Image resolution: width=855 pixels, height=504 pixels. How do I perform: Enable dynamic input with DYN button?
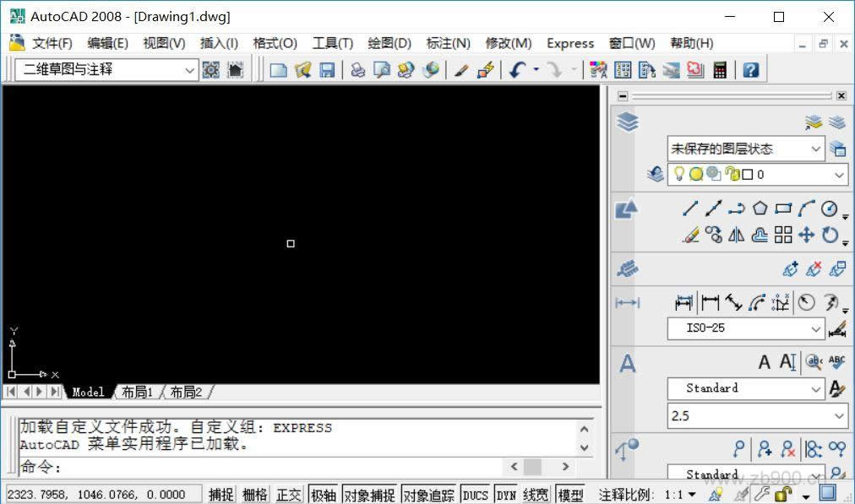[505, 494]
